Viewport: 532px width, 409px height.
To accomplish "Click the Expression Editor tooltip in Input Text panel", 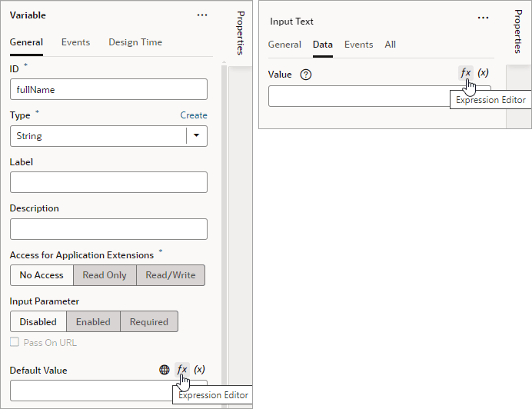I will [x=490, y=100].
